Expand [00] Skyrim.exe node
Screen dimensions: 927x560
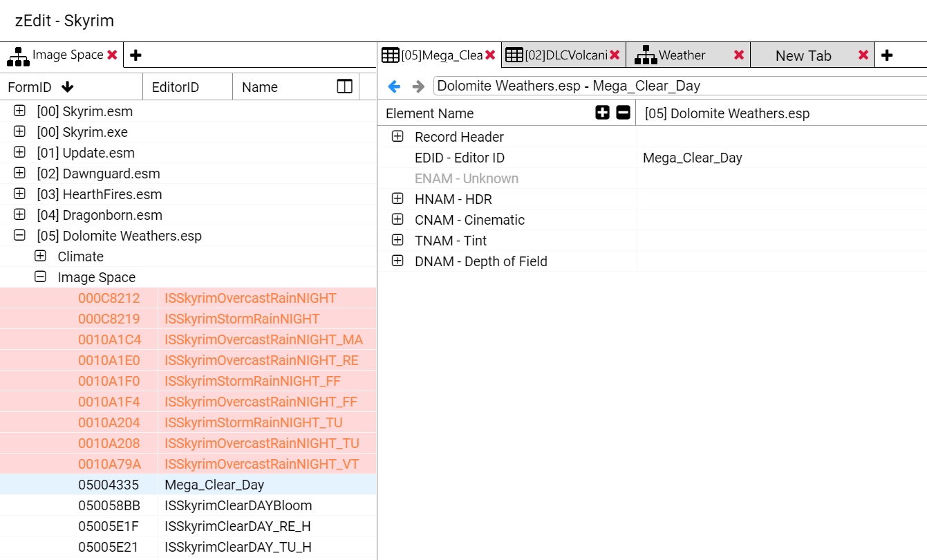(x=19, y=131)
